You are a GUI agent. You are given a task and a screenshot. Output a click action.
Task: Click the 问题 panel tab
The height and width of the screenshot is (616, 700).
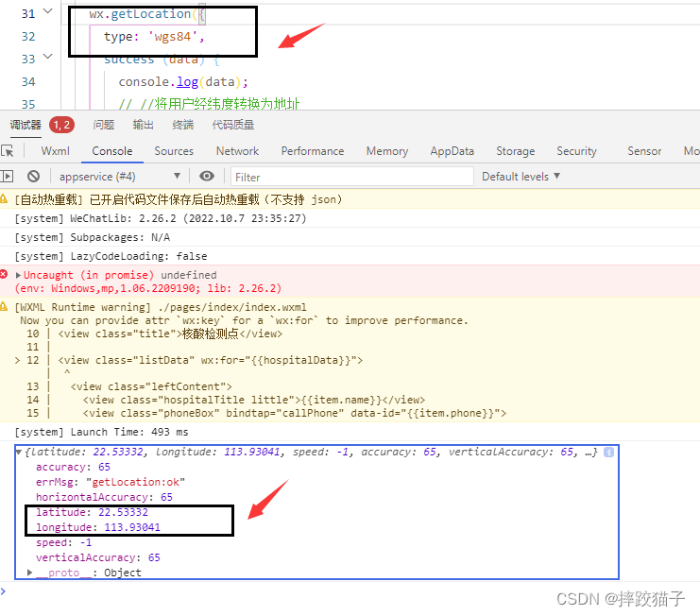tap(103, 125)
